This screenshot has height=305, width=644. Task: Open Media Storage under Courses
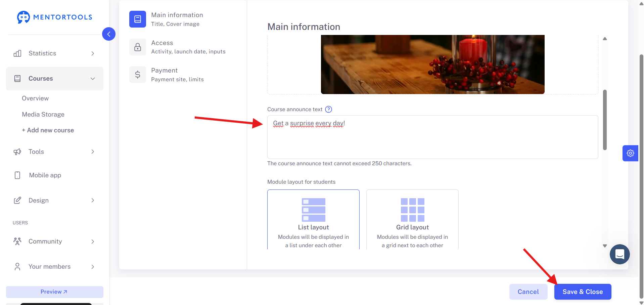click(x=43, y=115)
